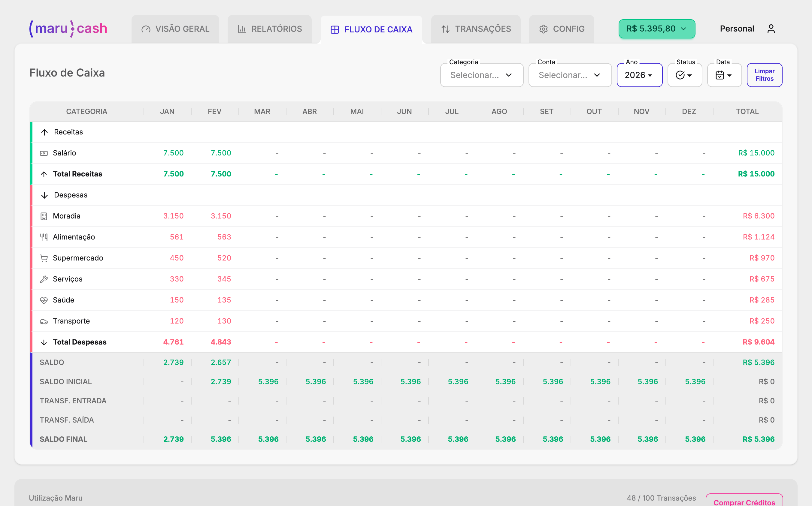Viewport: 812px width, 506px height.
Task: Click the Transporte car icon
Action: (44, 321)
